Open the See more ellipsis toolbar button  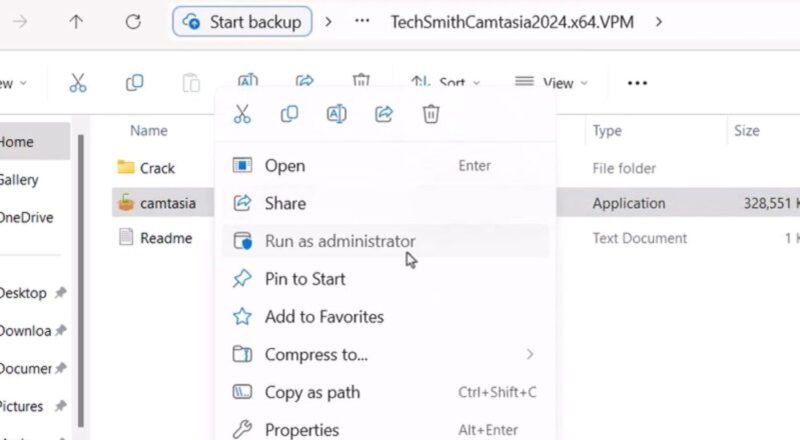[x=637, y=83]
